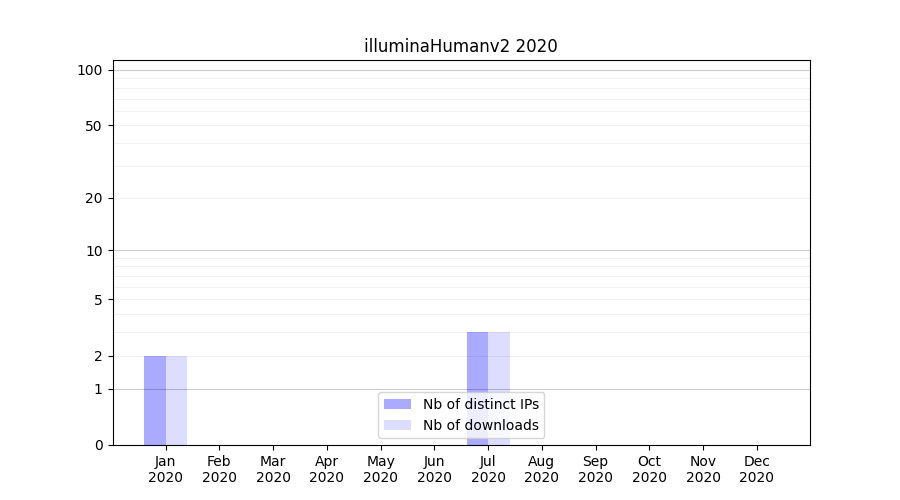The height and width of the screenshot is (500, 900).
Task: Click the Dec 2020 x-axis label
Action: tap(756, 469)
